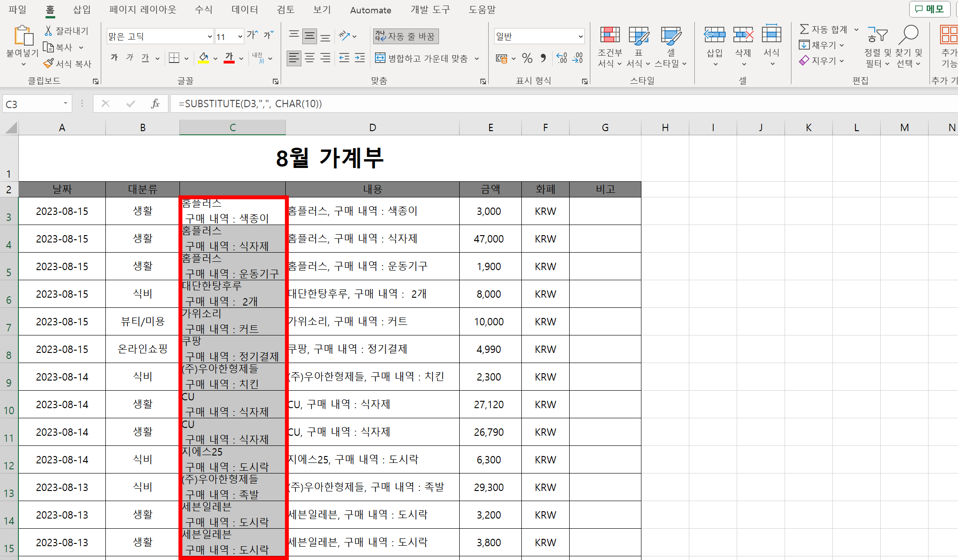Toggle bold 가 formatting
Viewport: 958px width, 560px height.
tap(114, 58)
